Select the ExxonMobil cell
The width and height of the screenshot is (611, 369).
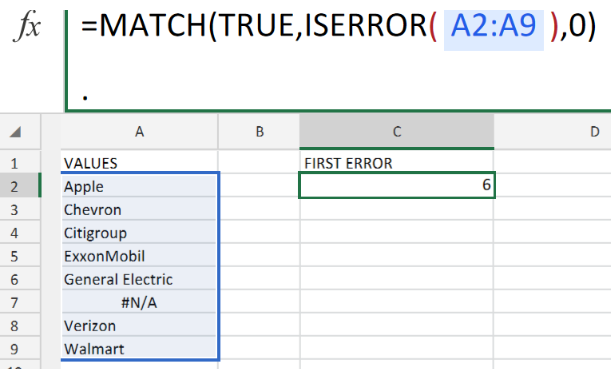click(x=140, y=256)
